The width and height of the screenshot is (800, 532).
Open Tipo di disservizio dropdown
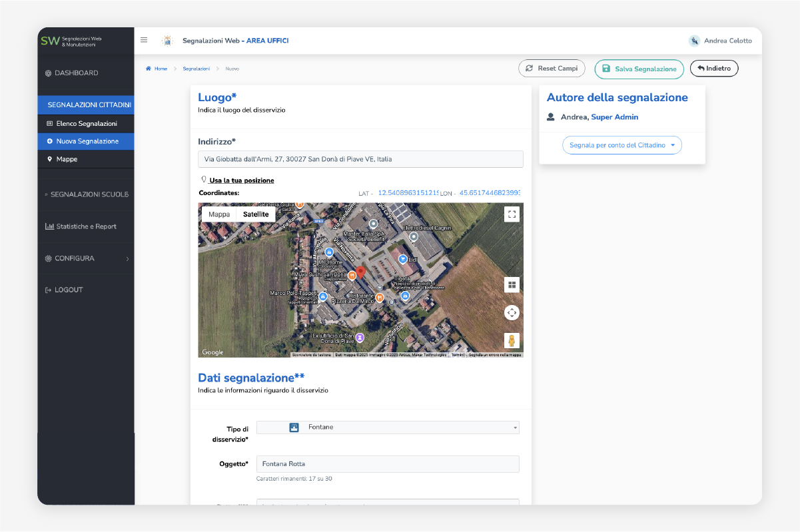(388, 427)
